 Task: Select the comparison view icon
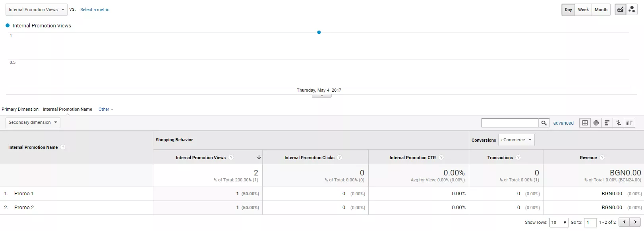(618, 123)
